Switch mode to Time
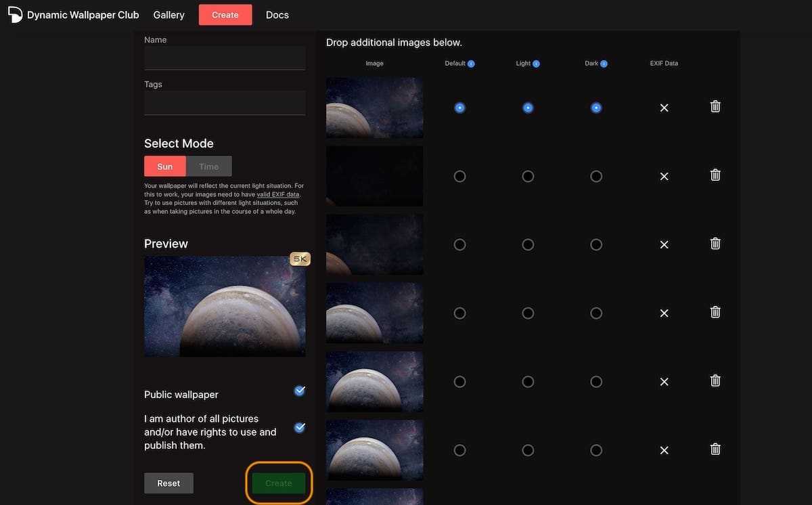This screenshot has height=505, width=812. click(x=208, y=167)
